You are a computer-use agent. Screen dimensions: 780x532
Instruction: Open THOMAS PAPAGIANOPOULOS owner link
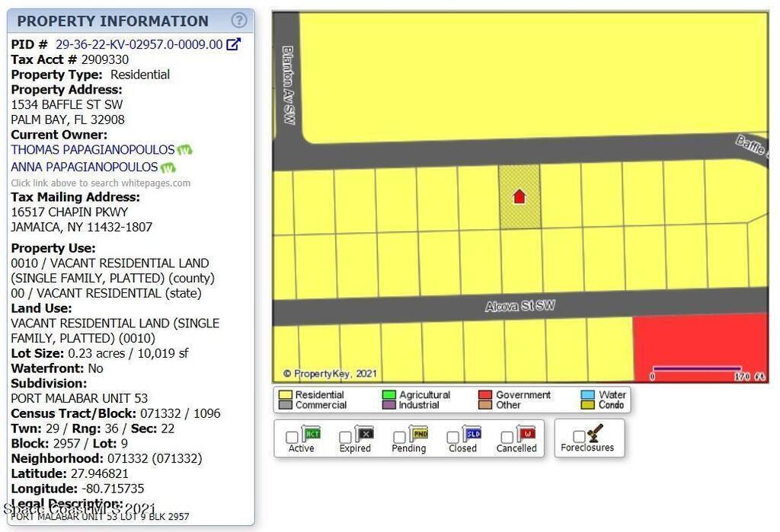coord(92,151)
